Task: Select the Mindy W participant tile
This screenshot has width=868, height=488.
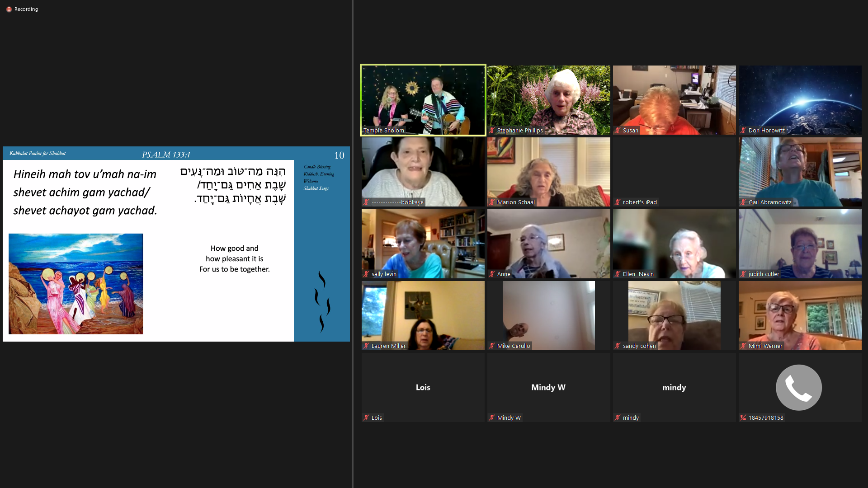Action: (x=548, y=387)
